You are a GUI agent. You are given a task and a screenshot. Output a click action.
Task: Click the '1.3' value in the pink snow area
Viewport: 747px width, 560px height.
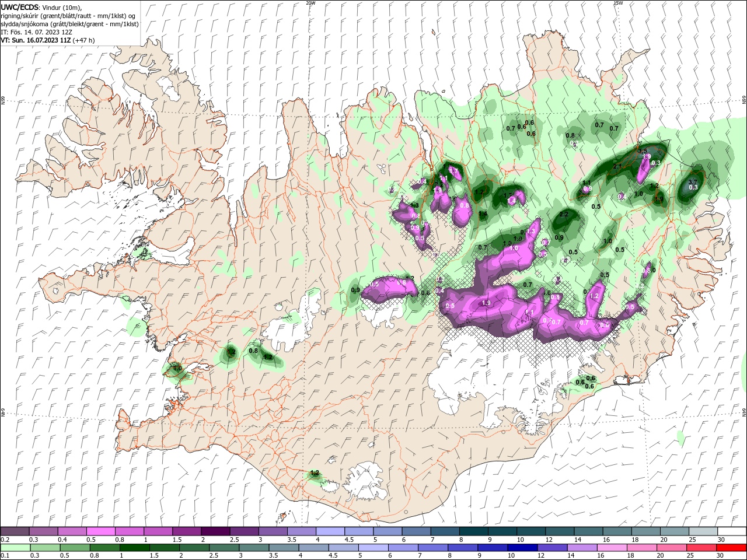[x=530, y=232]
